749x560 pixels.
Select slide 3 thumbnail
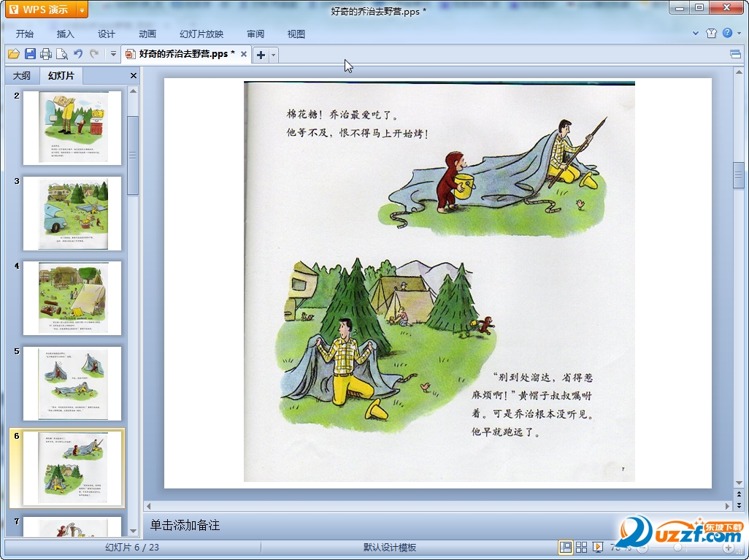coord(72,213)
